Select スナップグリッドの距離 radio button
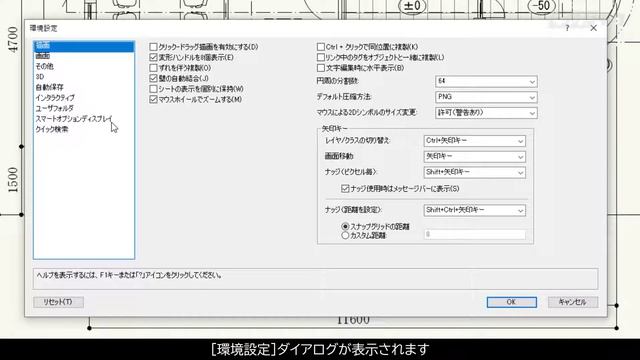Screen dimensions: 640x360 [x=345, y=226]
